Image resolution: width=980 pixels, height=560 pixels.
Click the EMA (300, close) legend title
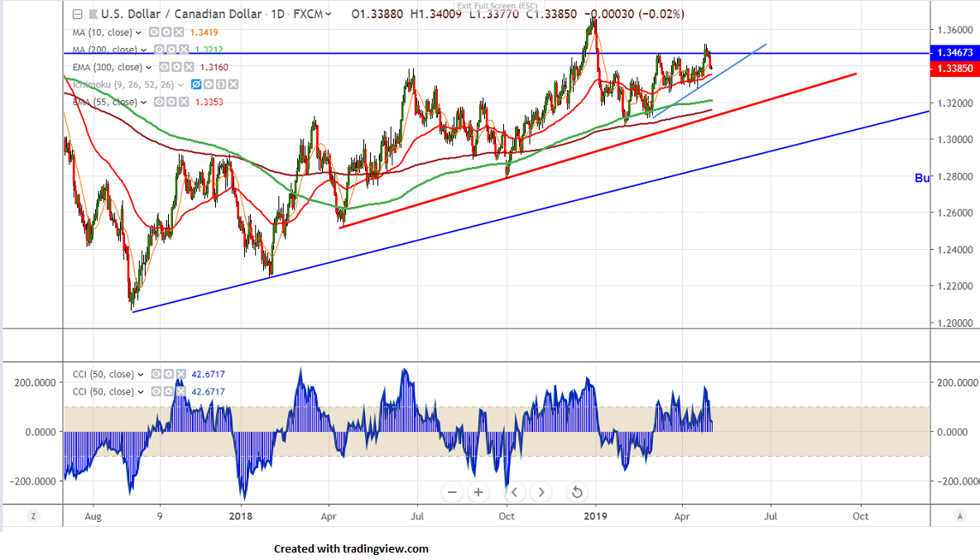[x=108, y=68]
